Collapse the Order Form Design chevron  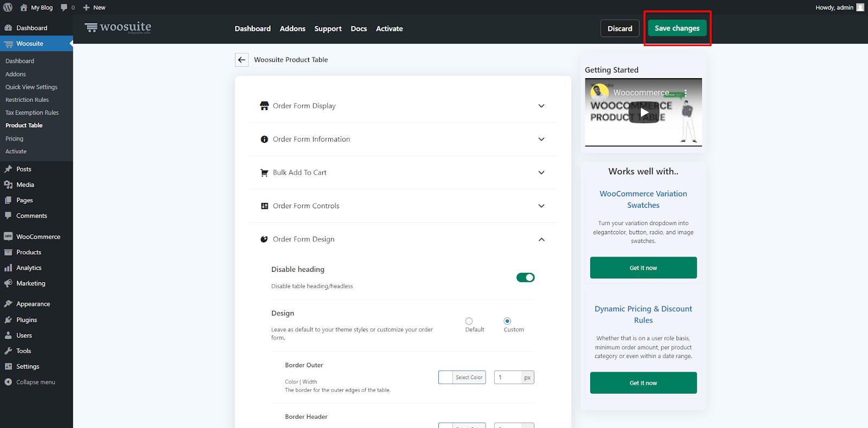(541, 239)
